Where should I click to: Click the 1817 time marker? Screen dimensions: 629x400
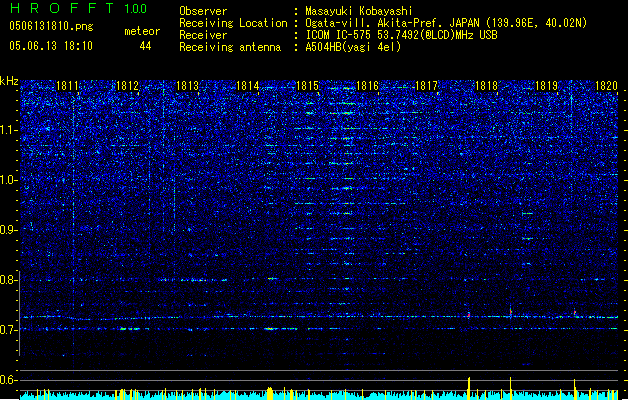coord(426,86)
